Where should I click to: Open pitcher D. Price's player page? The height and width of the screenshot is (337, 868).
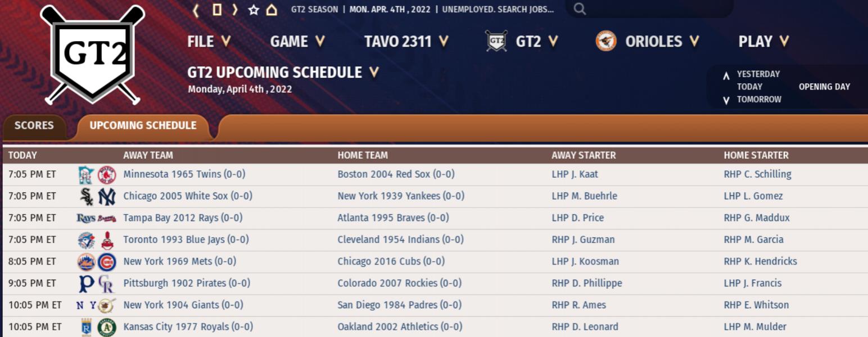coord(578,218)
